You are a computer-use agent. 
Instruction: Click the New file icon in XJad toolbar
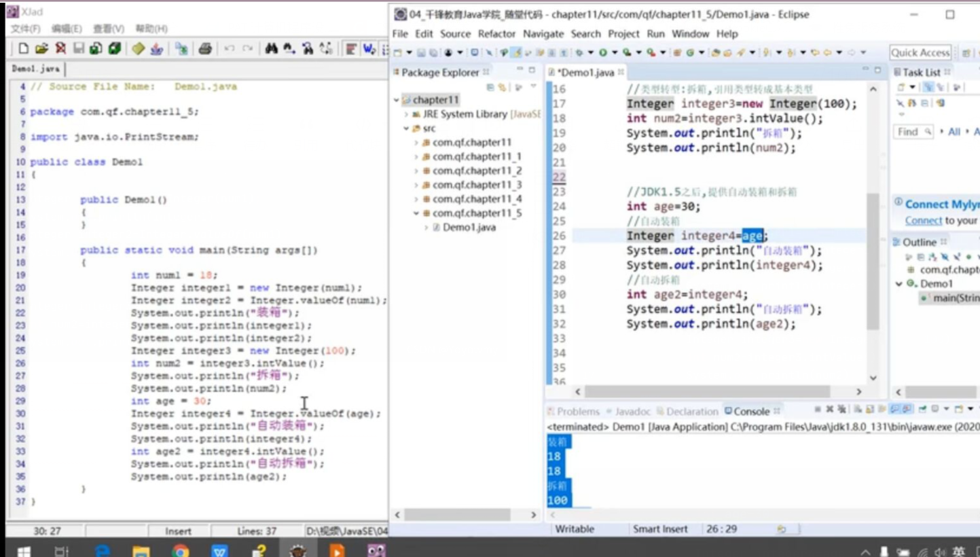coord(23,48)
